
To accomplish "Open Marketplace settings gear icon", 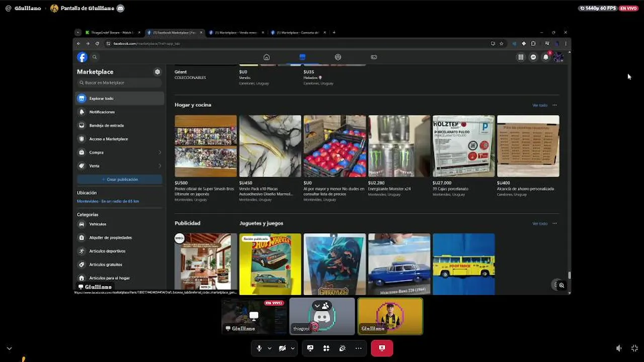I will (157, 72).
